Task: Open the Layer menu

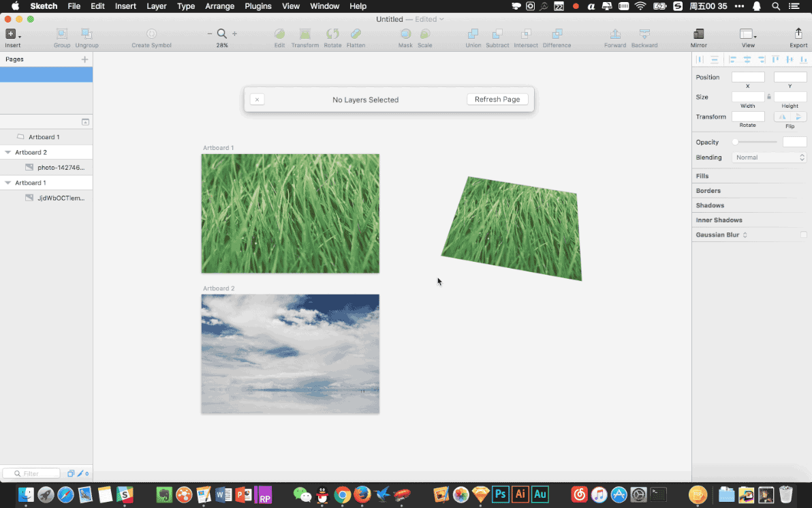Action: [x=157, y=6]
